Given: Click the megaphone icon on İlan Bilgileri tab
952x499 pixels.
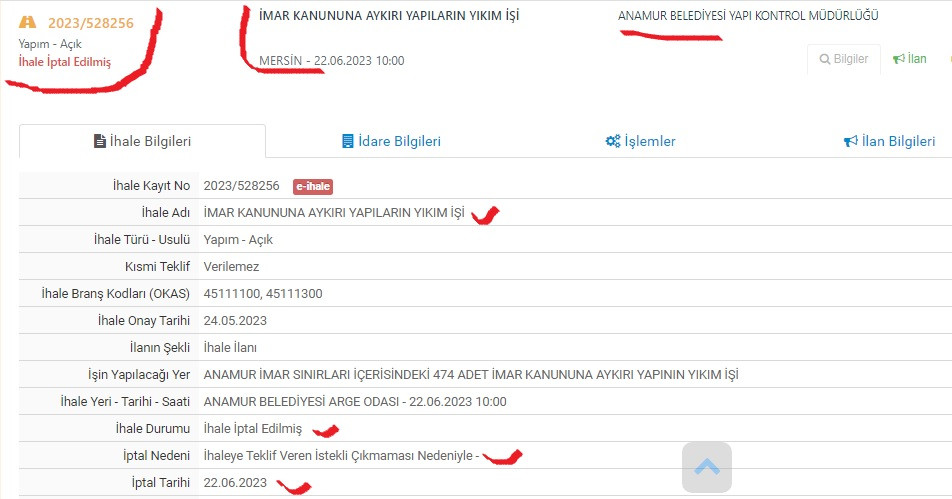Looking at the screenshot, I should click(851, 141).
